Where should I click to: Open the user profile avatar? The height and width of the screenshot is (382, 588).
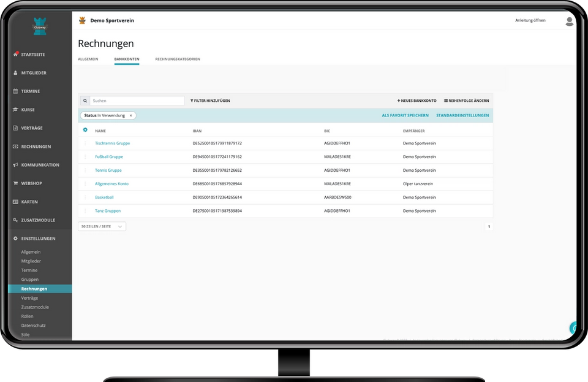(569, 21)
